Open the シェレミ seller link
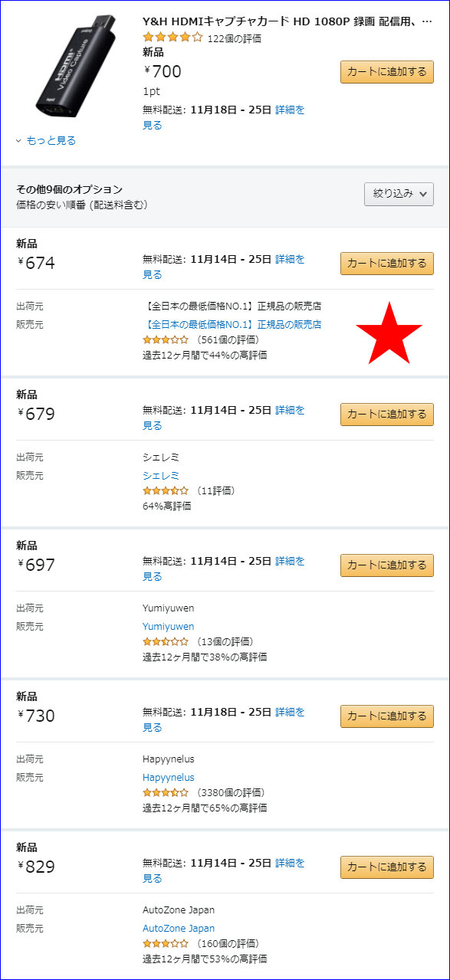Screen dimensions: 450x980 point(161,476)
